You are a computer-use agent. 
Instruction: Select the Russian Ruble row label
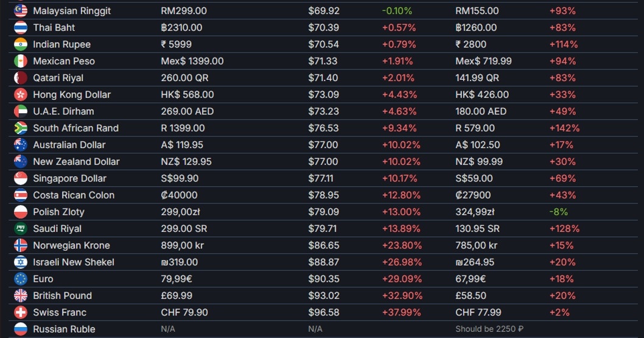click(x=63, y=329)
